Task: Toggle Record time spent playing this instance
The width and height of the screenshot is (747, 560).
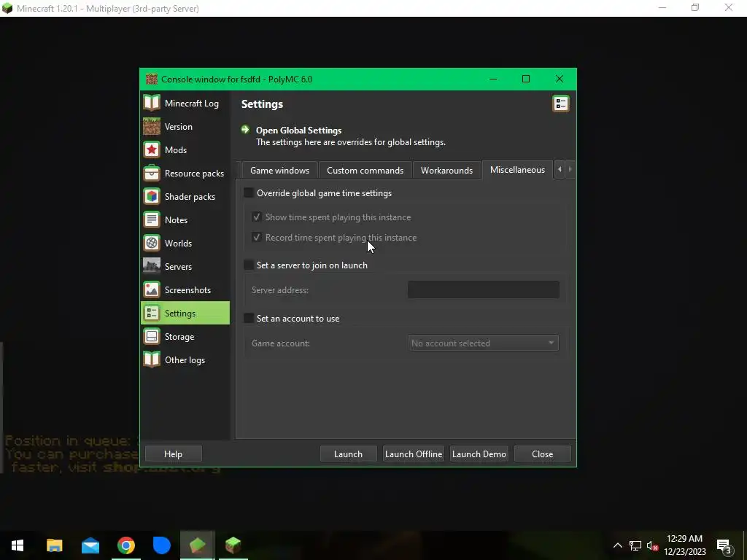Action: (x=256, y=237)
